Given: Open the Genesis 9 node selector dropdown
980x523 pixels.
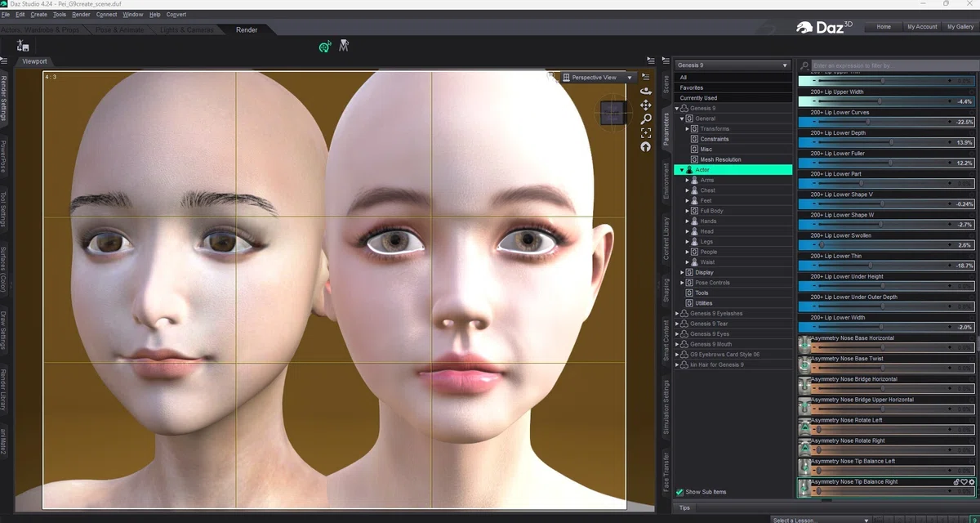Looking at the screenshot, I should click(x=733, y=65).
